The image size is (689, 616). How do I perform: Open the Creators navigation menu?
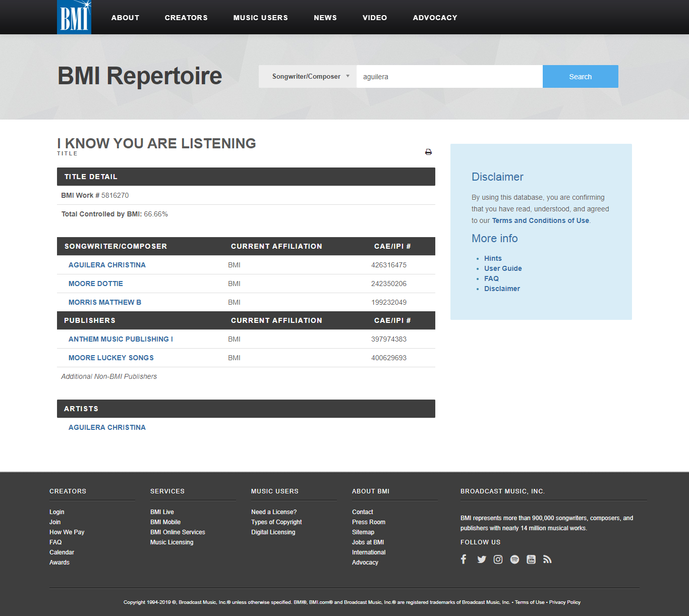tap(186, 18)
